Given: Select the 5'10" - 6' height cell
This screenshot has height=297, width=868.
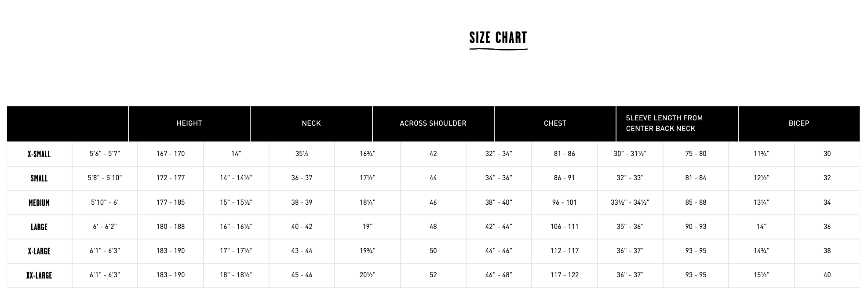Looking at the screenshot, I should 105,203.
